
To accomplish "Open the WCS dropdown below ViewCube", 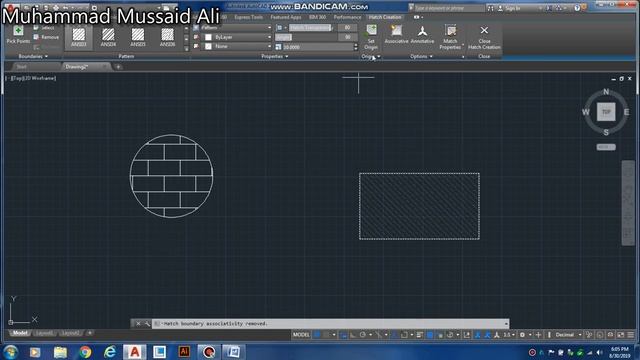I will coord(606,147).
